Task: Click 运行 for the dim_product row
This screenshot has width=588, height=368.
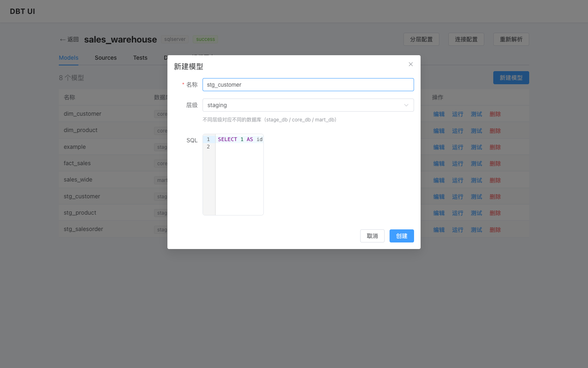Action: click(x=458, y=131)
